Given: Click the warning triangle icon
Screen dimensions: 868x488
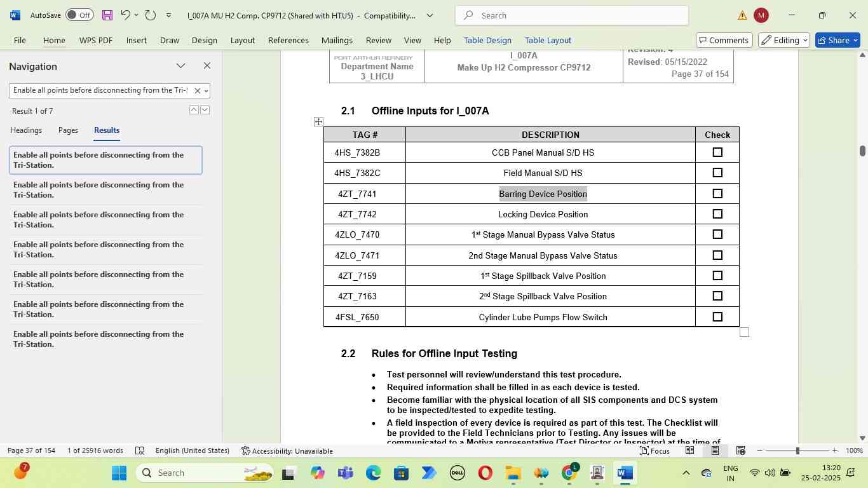Looking at the screenshot, I should coord(742,15).
